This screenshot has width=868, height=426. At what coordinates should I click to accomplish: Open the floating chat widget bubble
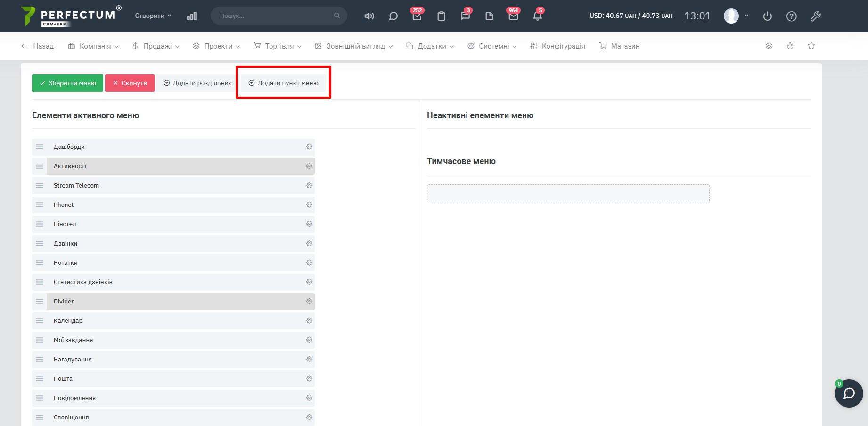click(x=849, y=393)
